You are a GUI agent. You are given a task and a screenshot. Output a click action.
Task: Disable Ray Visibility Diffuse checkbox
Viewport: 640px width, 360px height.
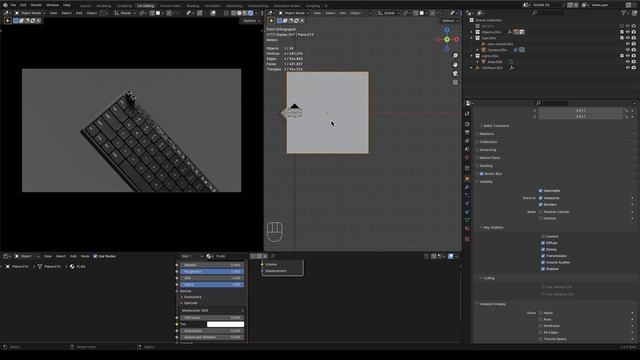(x=543, y=243)
